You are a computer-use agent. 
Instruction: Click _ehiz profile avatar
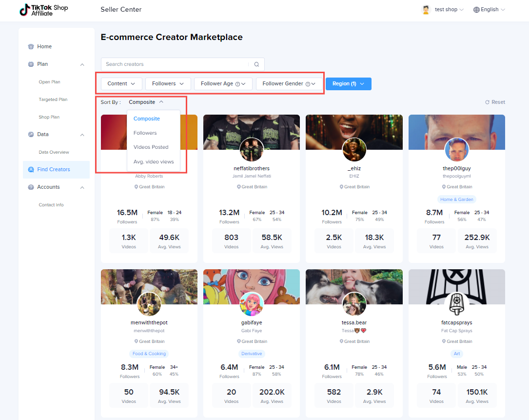tap(354, 150)
